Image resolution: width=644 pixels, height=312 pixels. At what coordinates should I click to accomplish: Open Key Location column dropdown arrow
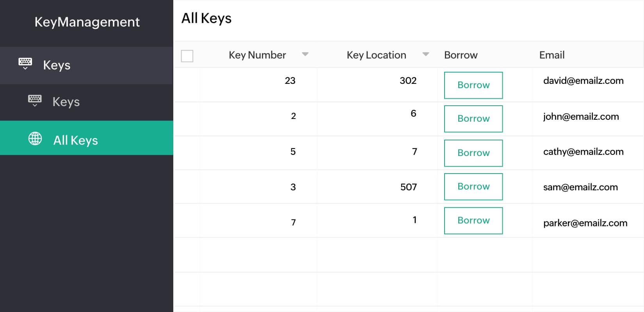coord(426,54)
